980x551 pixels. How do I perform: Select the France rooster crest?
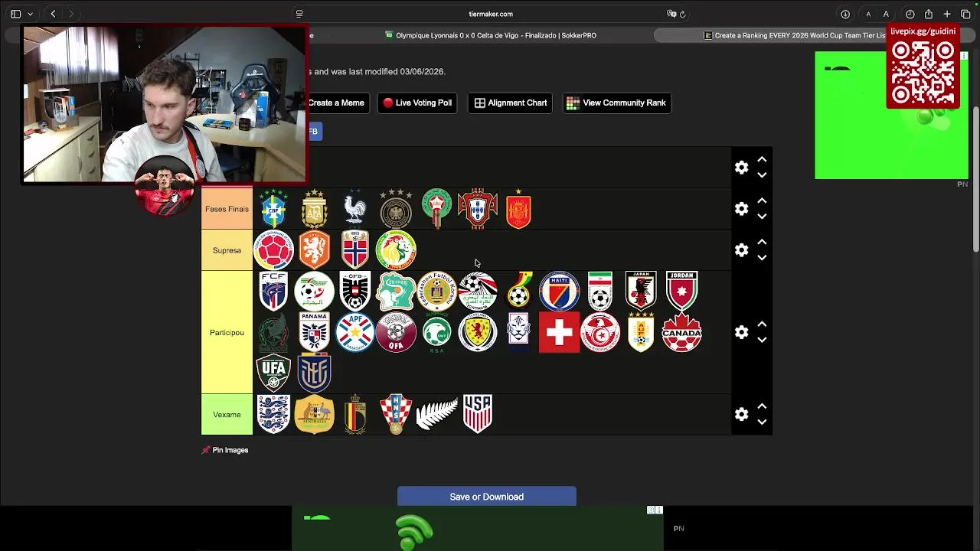[x=355, y=209]
